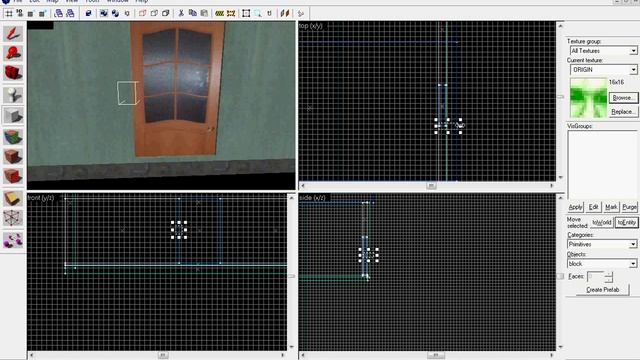Click the VisGroups Mark button
Image resolution: width=640 pixels, height=360 pixels.
(x=611, y=207)
